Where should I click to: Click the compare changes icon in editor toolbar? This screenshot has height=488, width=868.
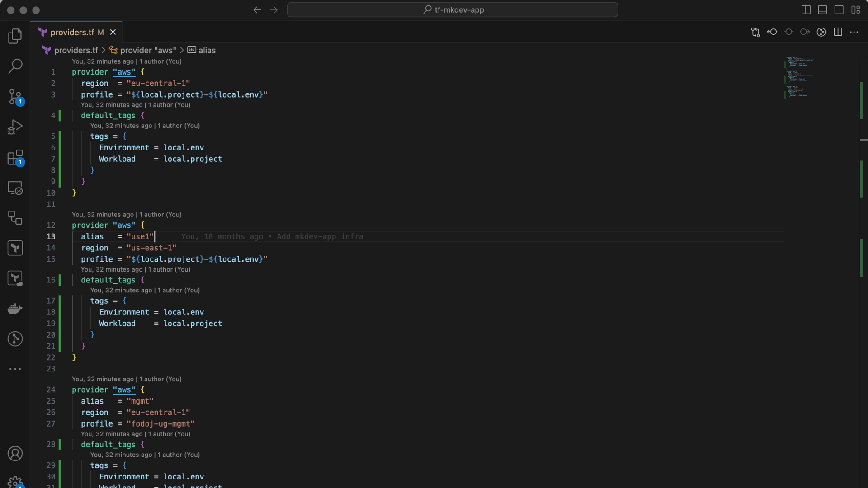point(755,32)
